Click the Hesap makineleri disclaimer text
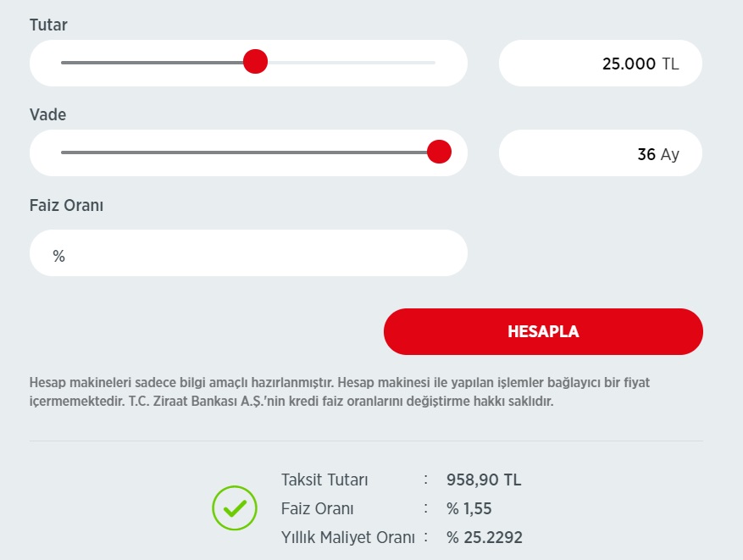 coord(339,391)
